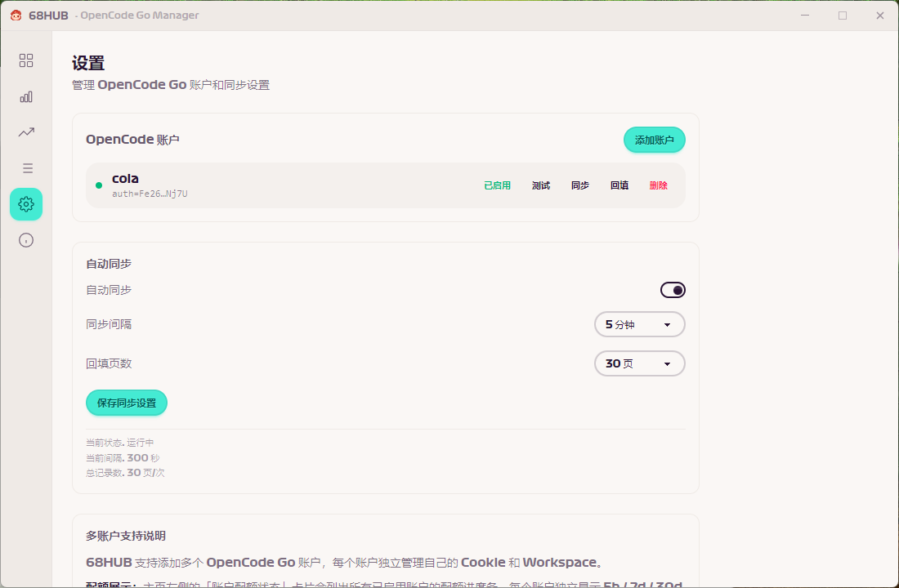Click the 同步间隔 label
The height and width of the screenshot is (588, 899).
coord(109,324)
